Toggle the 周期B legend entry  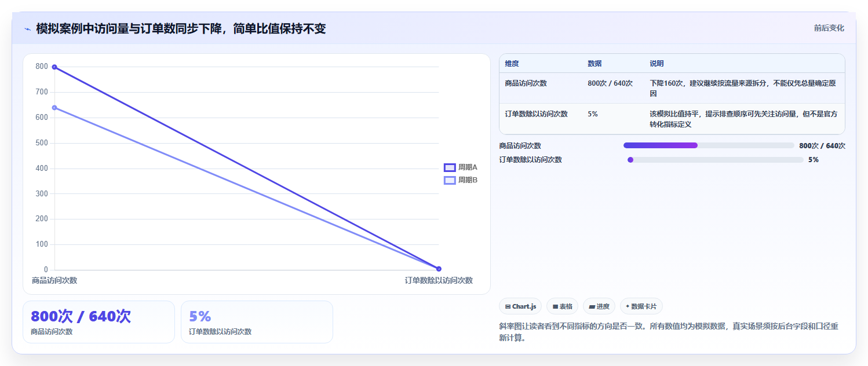(461, 180)
